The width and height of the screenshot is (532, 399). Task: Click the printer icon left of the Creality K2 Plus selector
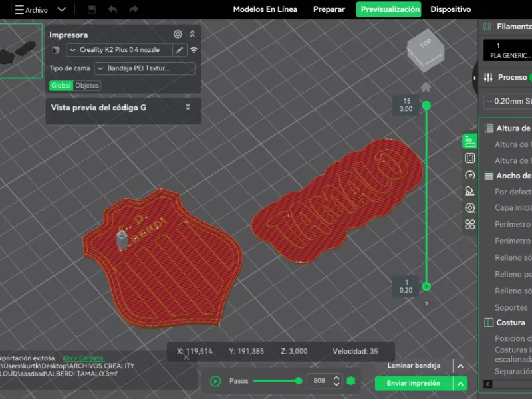56,50
